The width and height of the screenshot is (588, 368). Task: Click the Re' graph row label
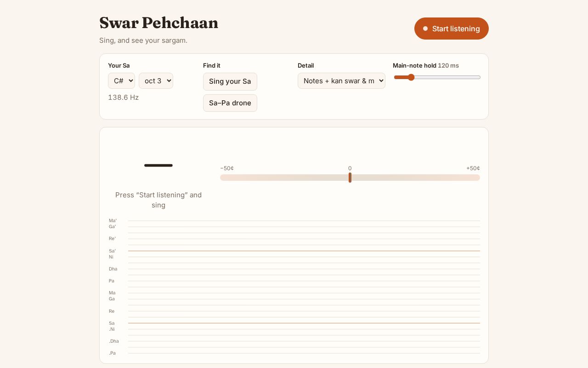coord(113,238)
